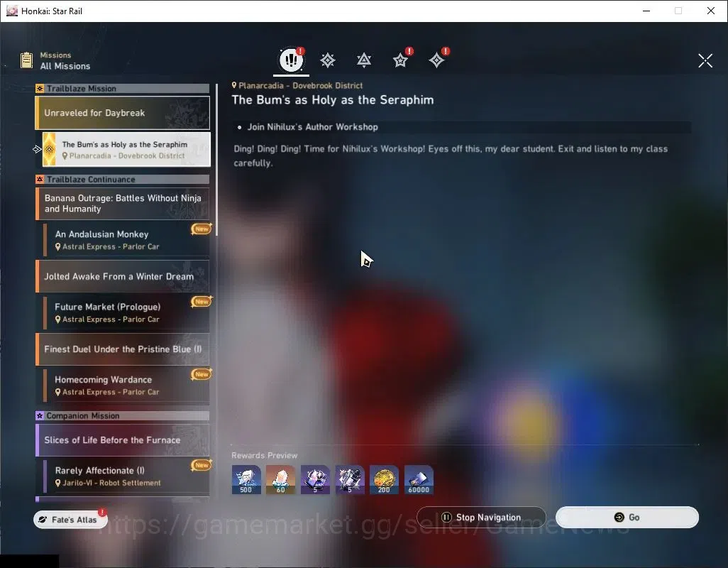Click the gold coin 200 reward icon
This screenshot has height=568, width=728.
[x=384, y=480]
